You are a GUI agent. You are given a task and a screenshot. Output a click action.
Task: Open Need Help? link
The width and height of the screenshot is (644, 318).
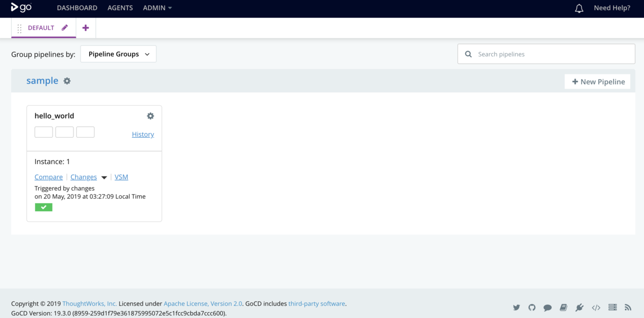[612, 8]
